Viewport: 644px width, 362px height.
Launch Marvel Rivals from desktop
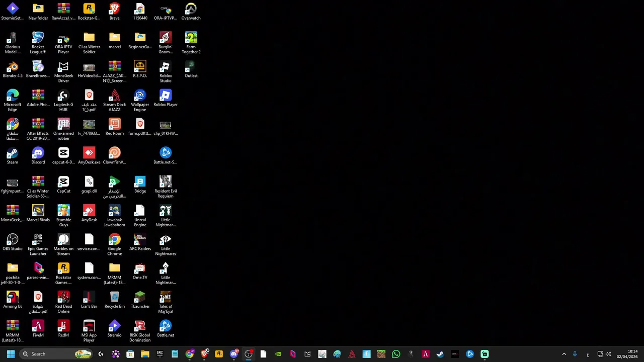tap(38, 214)
